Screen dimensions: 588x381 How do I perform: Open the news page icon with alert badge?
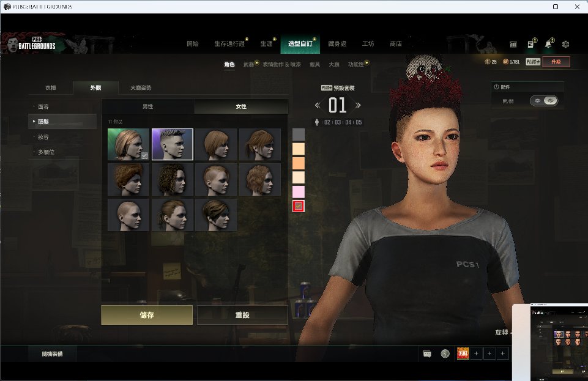click(x=531, y=43)
